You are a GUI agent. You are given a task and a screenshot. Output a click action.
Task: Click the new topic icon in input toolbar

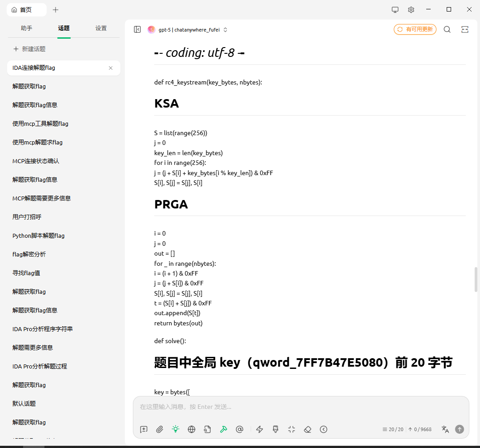[144, 429]
